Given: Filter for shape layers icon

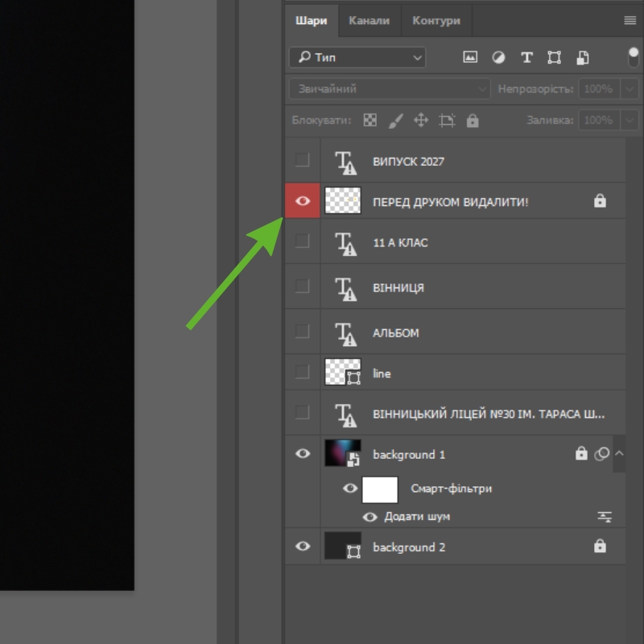Looking at the screenshot, I should 554,57.
